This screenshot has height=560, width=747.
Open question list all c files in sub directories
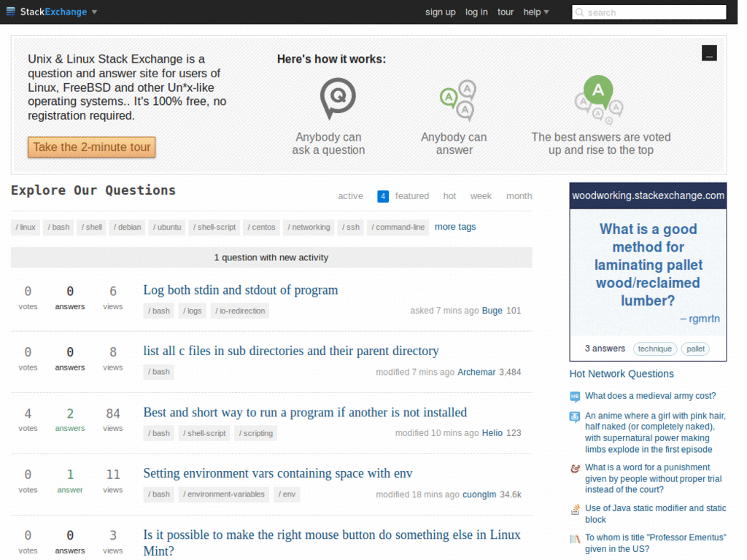pos(291,351)
